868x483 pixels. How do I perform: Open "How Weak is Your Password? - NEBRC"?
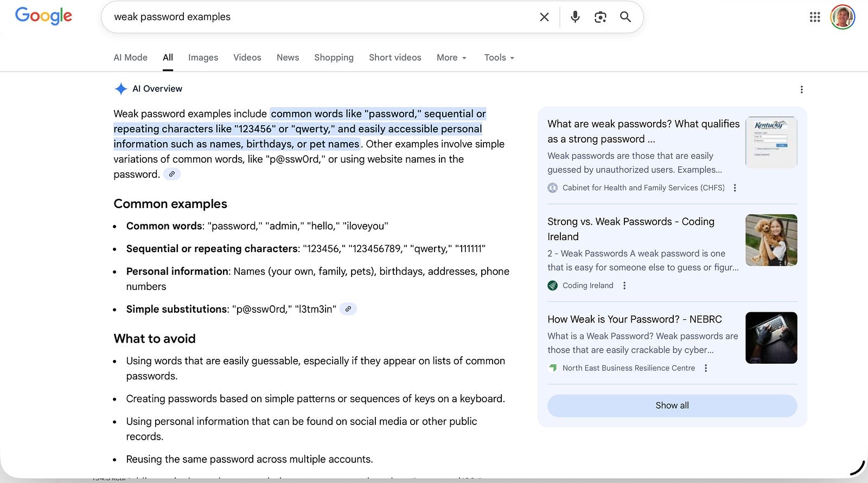pyautogui.click(x=635, y=319)
